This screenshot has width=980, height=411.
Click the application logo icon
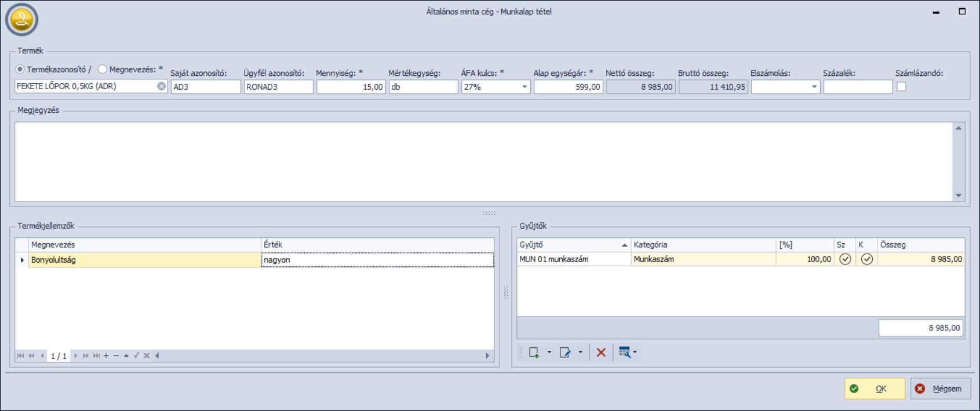21,20
